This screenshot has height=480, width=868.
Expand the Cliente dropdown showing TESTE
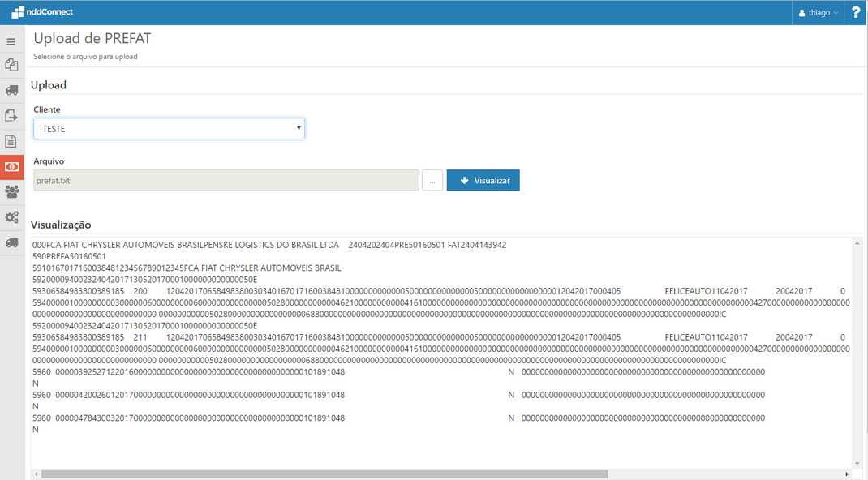(169, 128)
